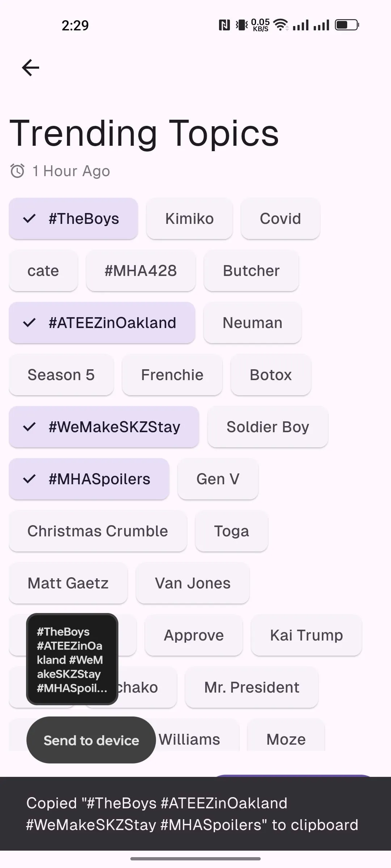This screenshot has height=868, width=391.
Task: Tap the NFC icon in status bar
Action: [x=224, y=25]
